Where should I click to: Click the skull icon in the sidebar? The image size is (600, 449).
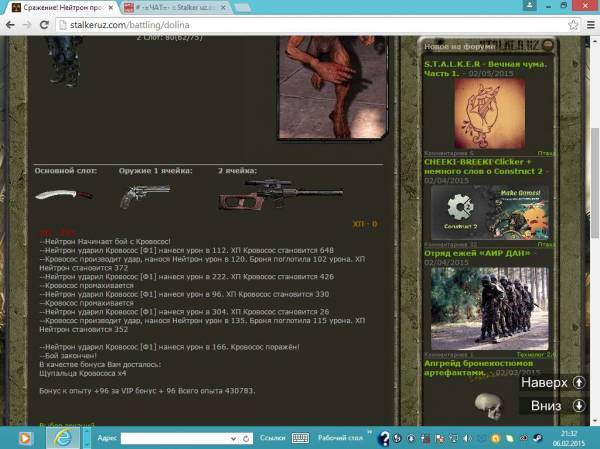pyautogui.click(x=487, y=406)
